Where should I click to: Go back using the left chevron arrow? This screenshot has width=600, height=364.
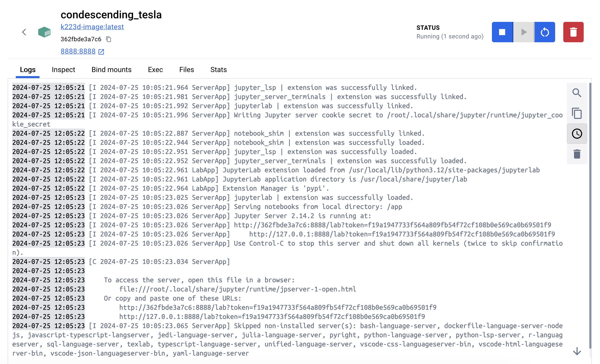coord(24,32)
